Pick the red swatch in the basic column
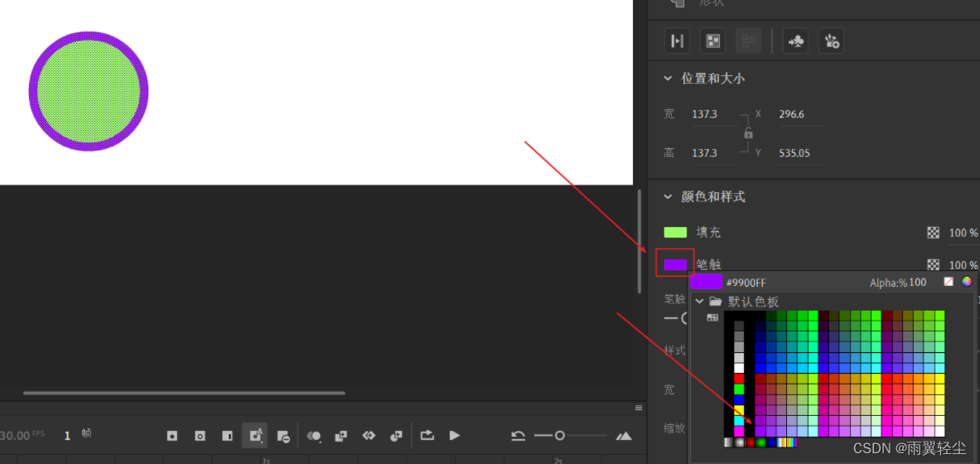 pyautogui.click(x=740, y=379)
